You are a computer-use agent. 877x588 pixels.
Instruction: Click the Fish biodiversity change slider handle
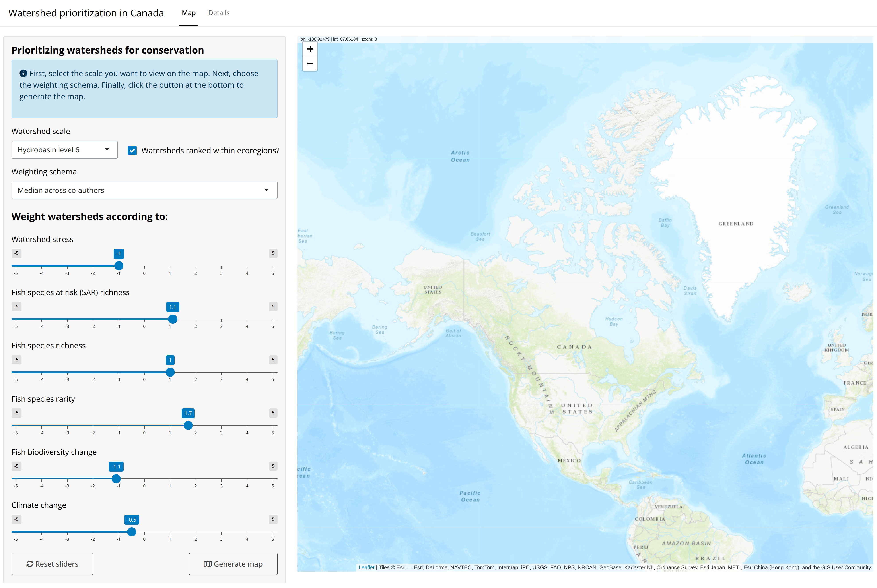point(116,479)
